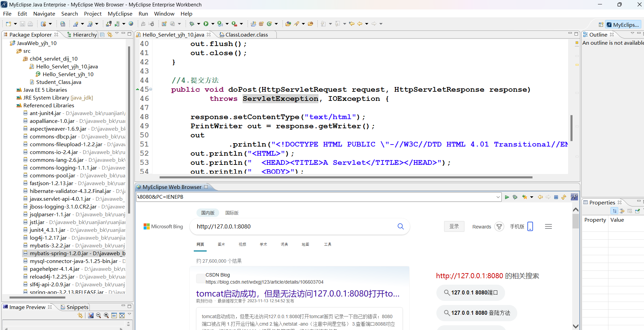644x330 pixels.
Task: Open the Debug dropdown arrow in toolbar
Action: pyautogui.click(x=199, y=24)
